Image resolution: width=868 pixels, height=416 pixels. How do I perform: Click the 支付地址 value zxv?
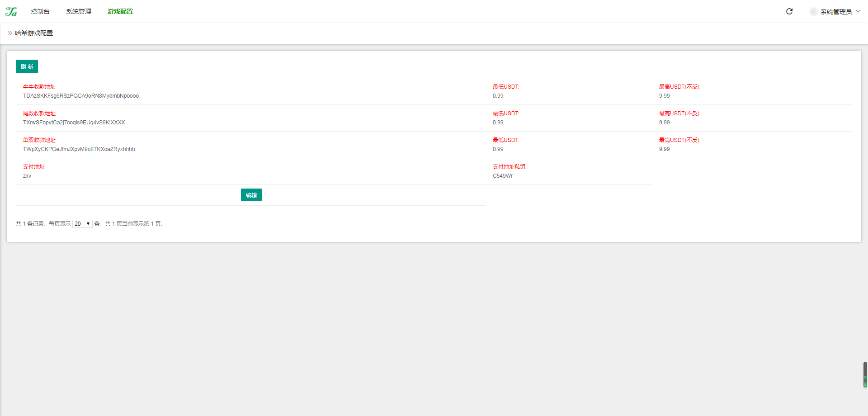click(27, 176)
